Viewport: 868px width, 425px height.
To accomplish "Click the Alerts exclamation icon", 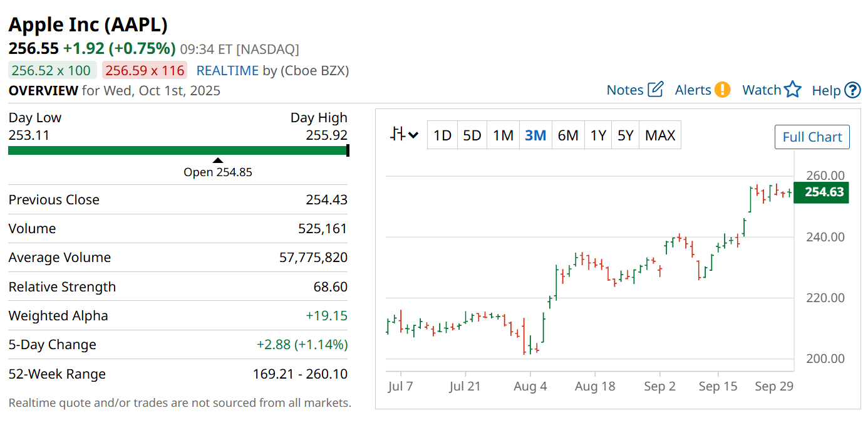I will [722, 90].
